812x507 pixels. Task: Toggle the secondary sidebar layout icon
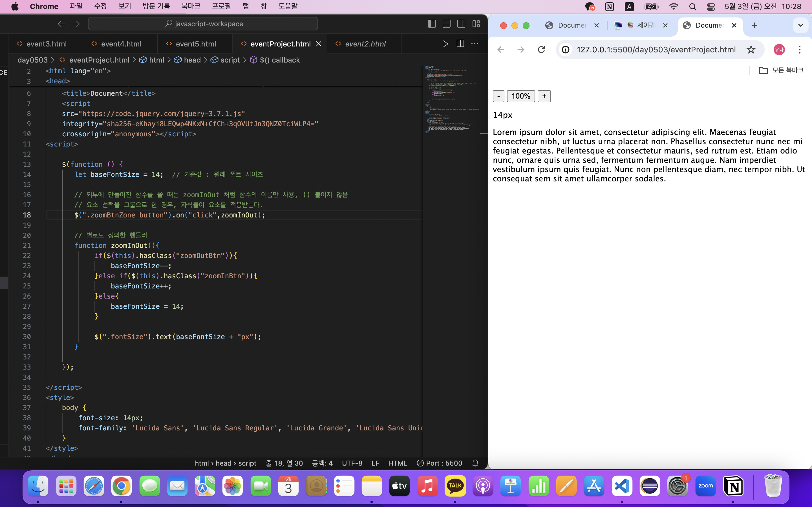pos(461,24)
